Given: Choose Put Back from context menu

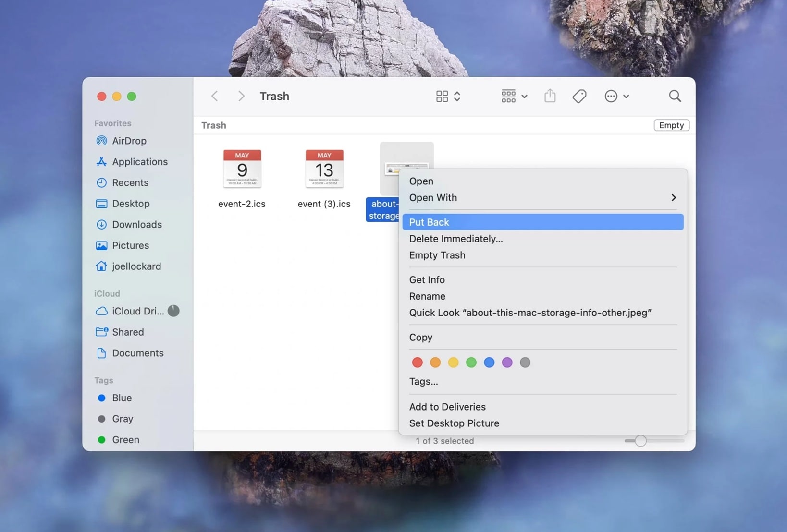Looking at the screenshot, I should coord(542,222).
